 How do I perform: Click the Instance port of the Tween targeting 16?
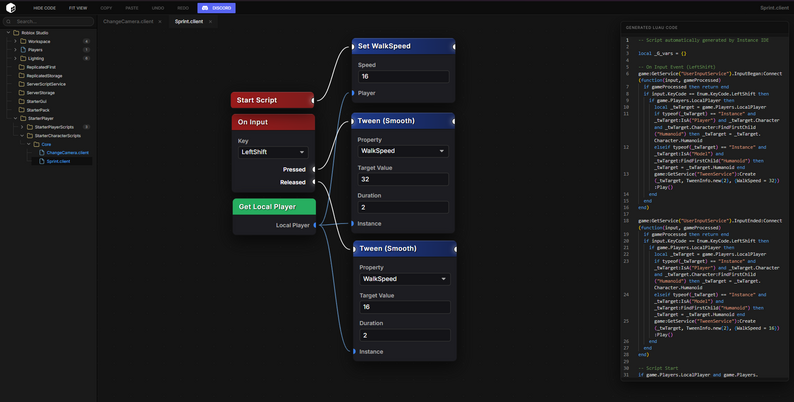(354, 351)
